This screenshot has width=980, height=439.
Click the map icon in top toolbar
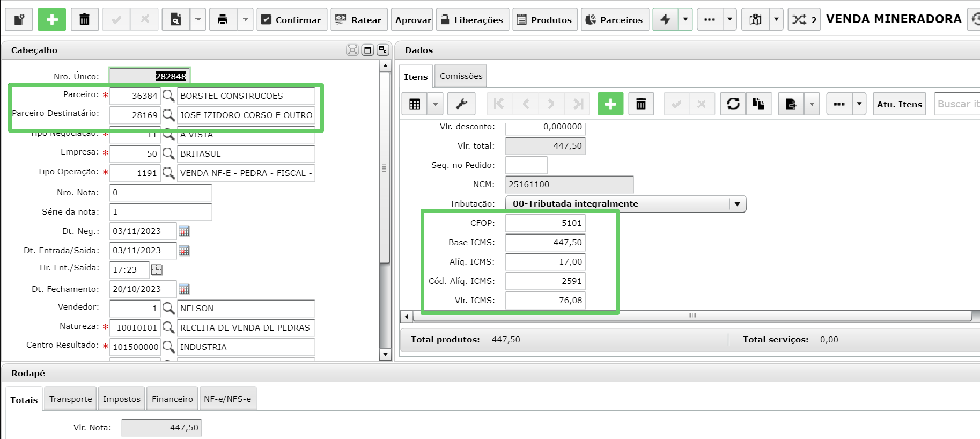755,19
